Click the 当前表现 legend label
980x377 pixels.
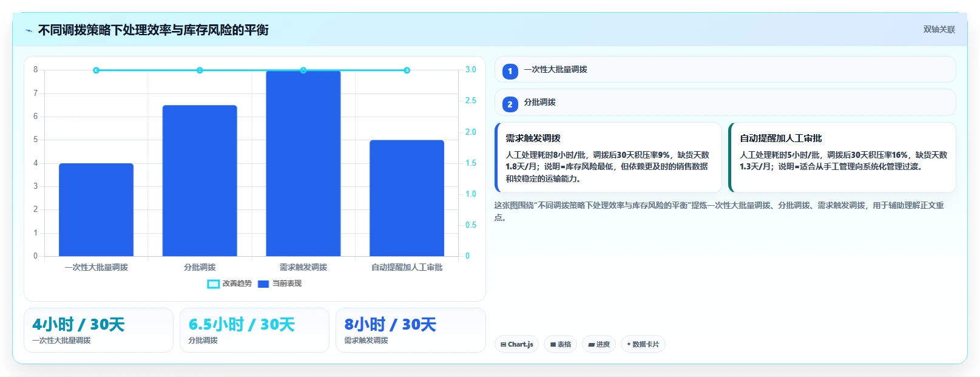click(287, 284)
